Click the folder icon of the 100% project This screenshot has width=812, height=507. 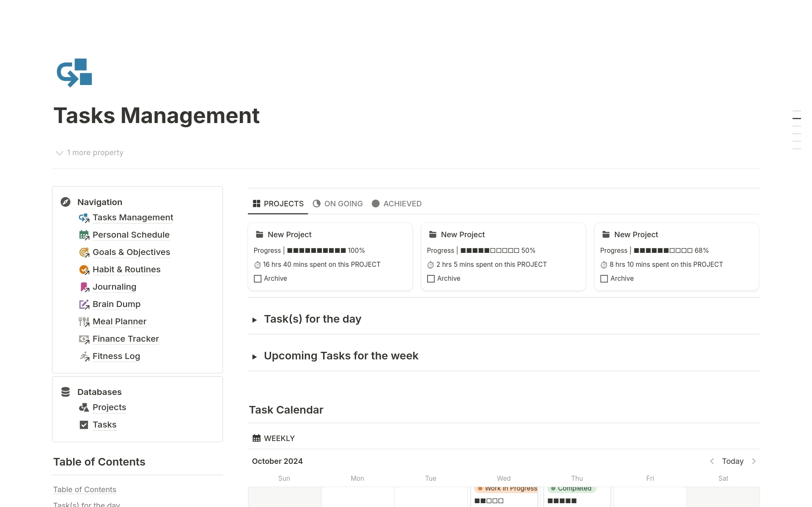click(260, 234)
